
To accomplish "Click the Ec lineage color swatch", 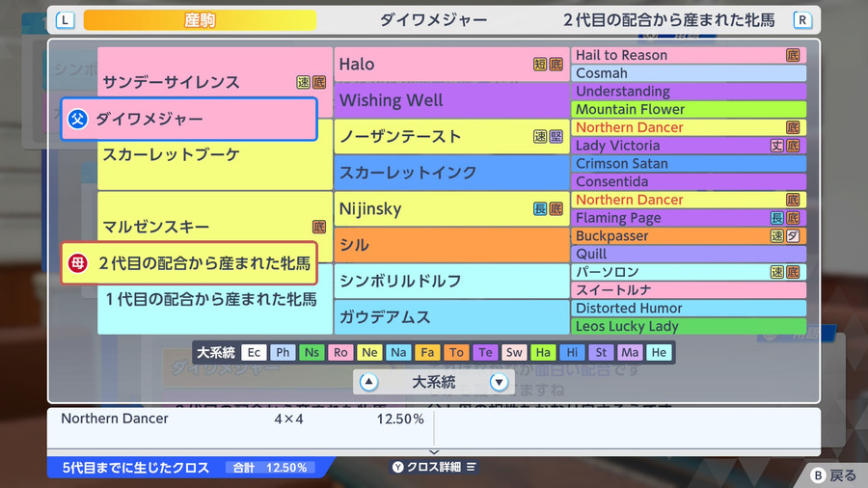I will [x=254, y=352].
